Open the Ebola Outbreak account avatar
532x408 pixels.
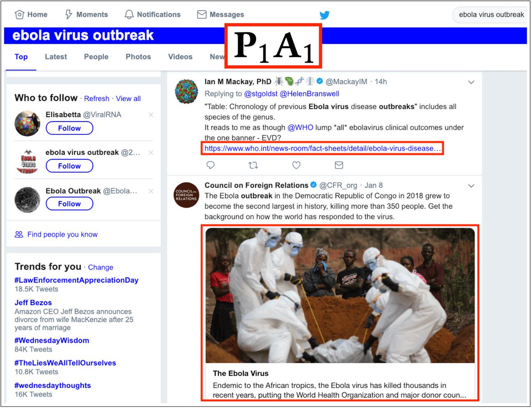coord(27,200)
